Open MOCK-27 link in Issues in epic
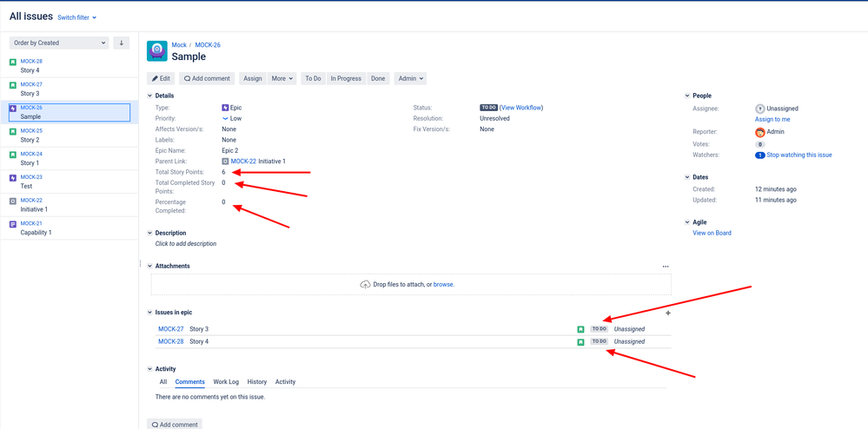 tap(171, 329)
